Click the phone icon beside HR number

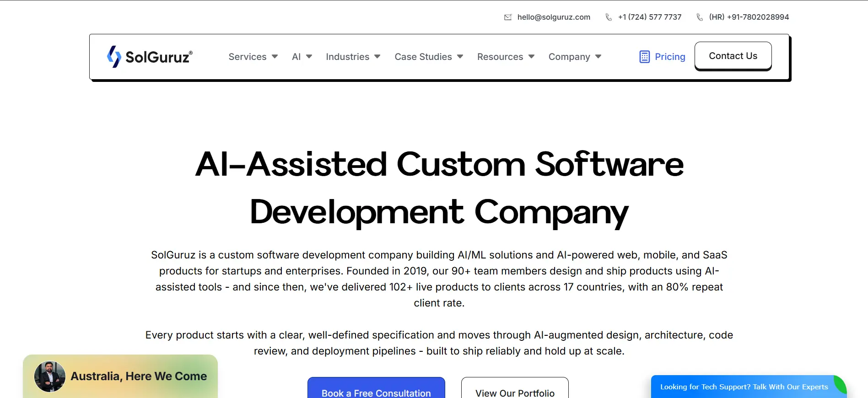click(700, 17)
